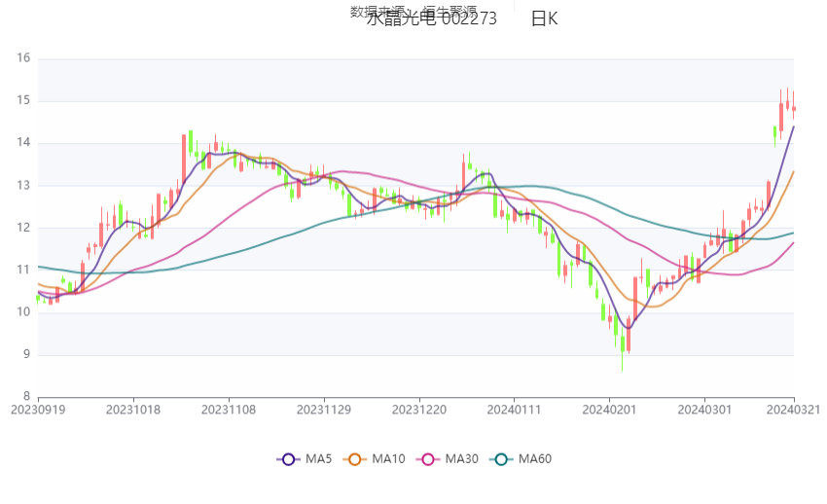Hide the MA10 series via its label
The image size is (827, 504).
pos(389,459)
